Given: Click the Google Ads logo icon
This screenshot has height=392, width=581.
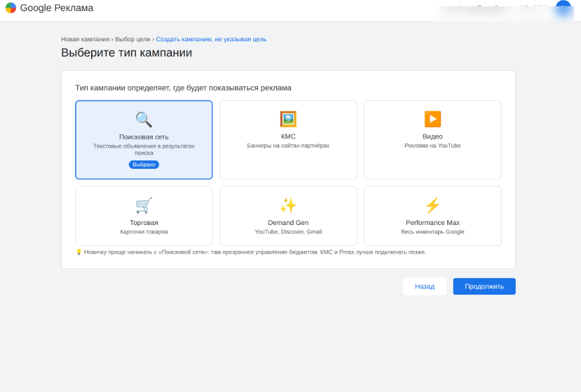Looking at the screenshot, I should pos(10,8).
